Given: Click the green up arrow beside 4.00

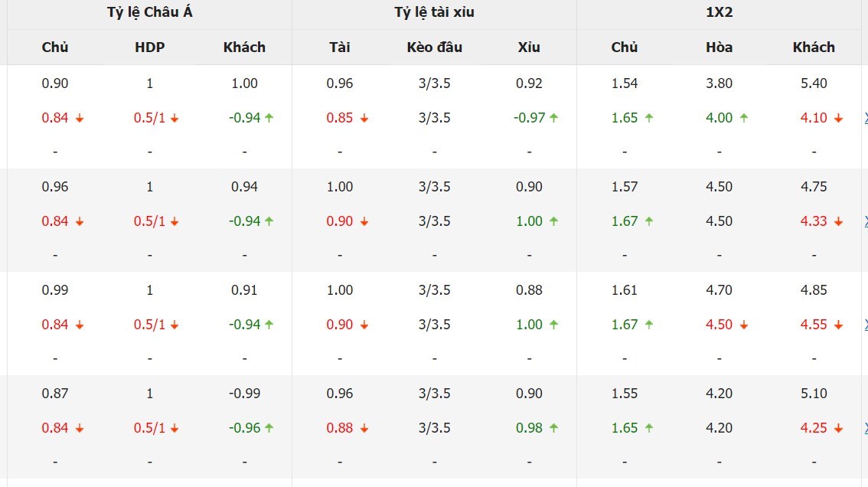Looking at the screenshot, I should [744, 118].
